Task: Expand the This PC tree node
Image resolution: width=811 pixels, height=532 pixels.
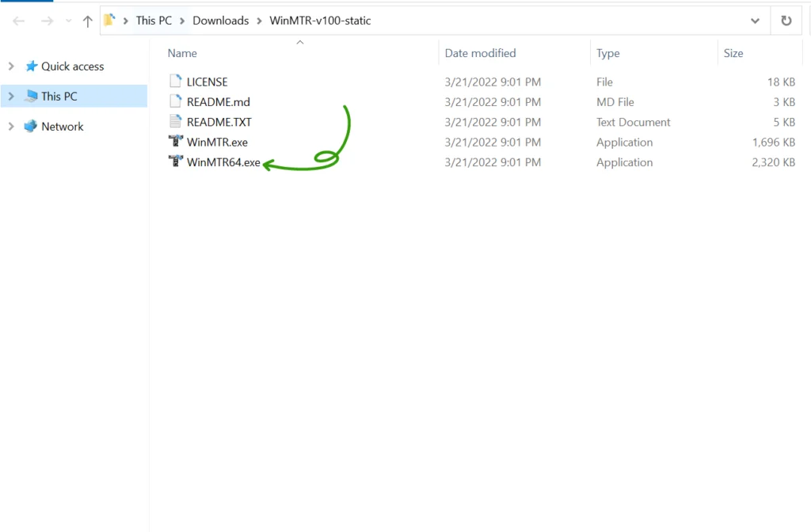Action: [x=11, y=96]
